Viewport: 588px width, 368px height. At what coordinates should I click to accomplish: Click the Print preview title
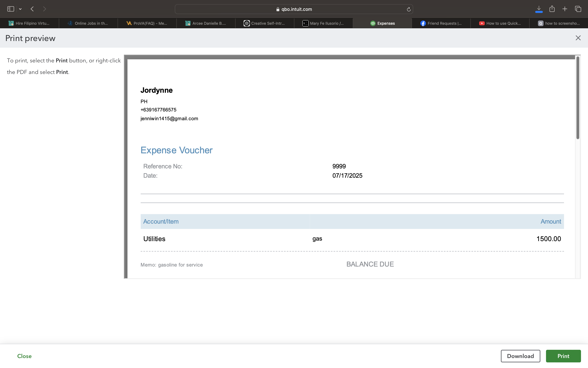[x=30, y=38]
